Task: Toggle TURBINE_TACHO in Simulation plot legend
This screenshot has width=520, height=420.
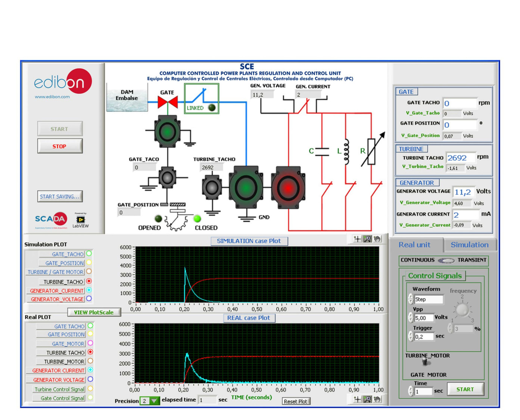Action: pos(89,281)
